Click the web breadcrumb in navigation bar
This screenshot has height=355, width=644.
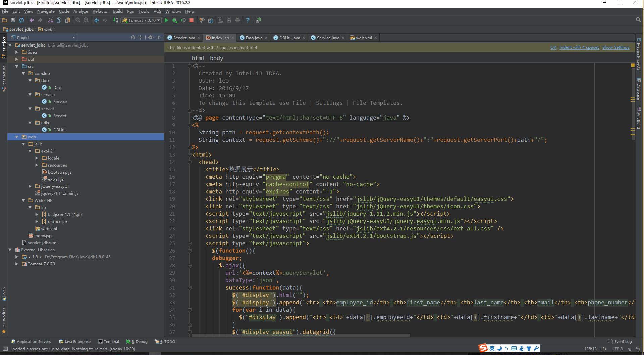(45, 29)
